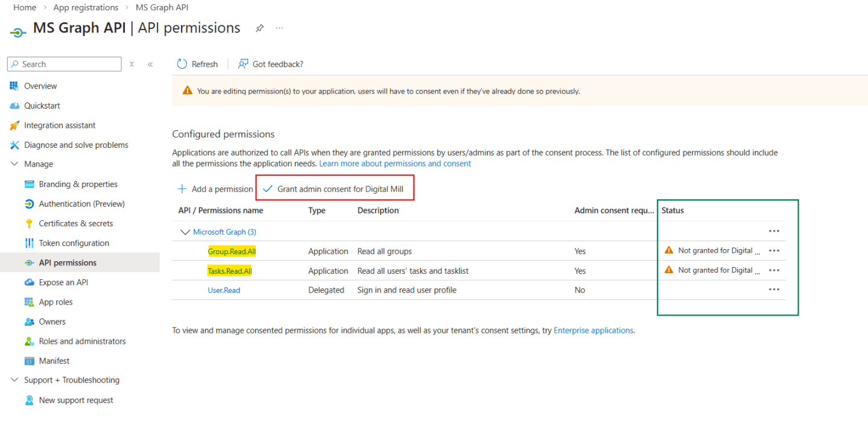Click the Token configuration icon
This screenshot has height=421, width=868.
29,243
